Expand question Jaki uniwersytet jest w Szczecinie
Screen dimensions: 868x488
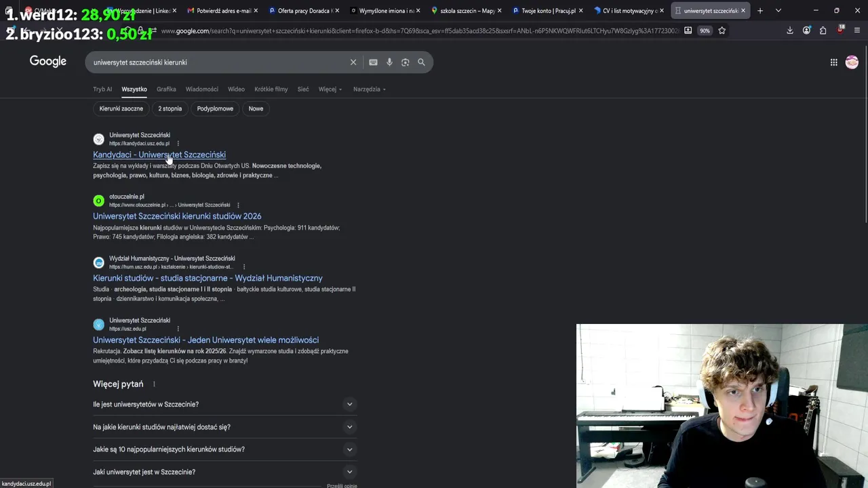224,472
